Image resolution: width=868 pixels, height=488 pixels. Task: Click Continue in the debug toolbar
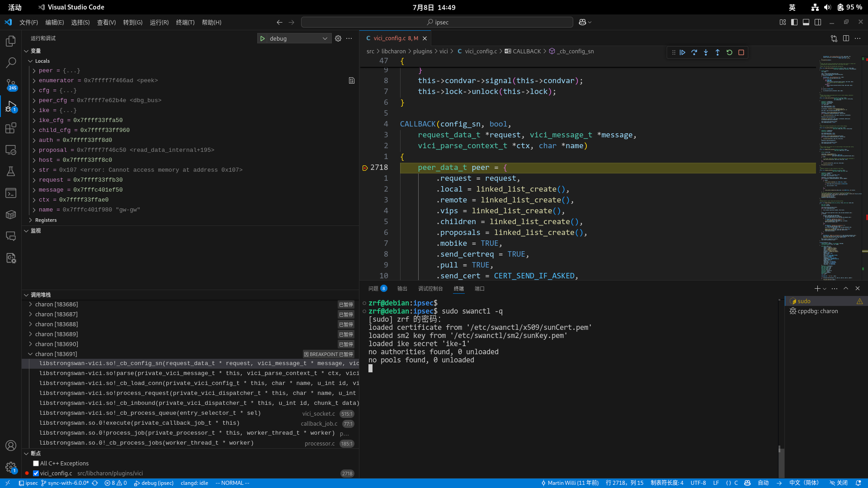point(683,52)
